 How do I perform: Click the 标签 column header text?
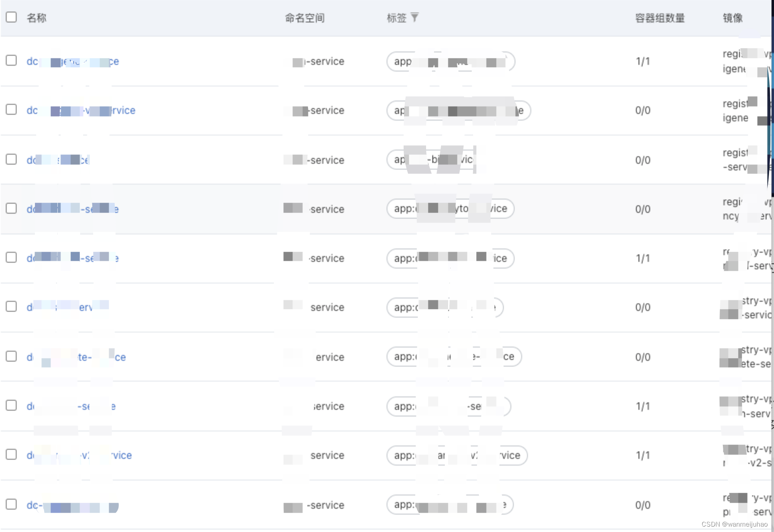pyautogui.click(x=397, y=18)
